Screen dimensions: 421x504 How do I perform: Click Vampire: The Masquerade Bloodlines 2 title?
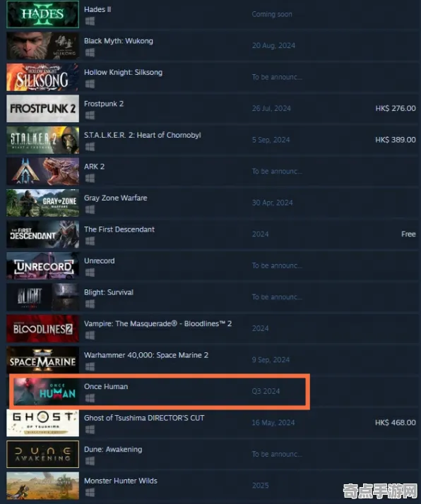pyautogui.click(x=158, y=324)
